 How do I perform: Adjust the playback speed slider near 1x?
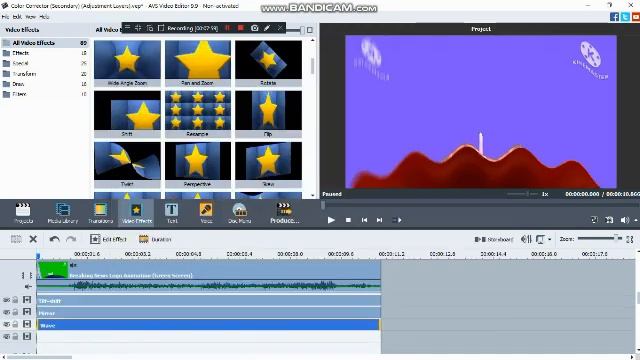[523, 194]
